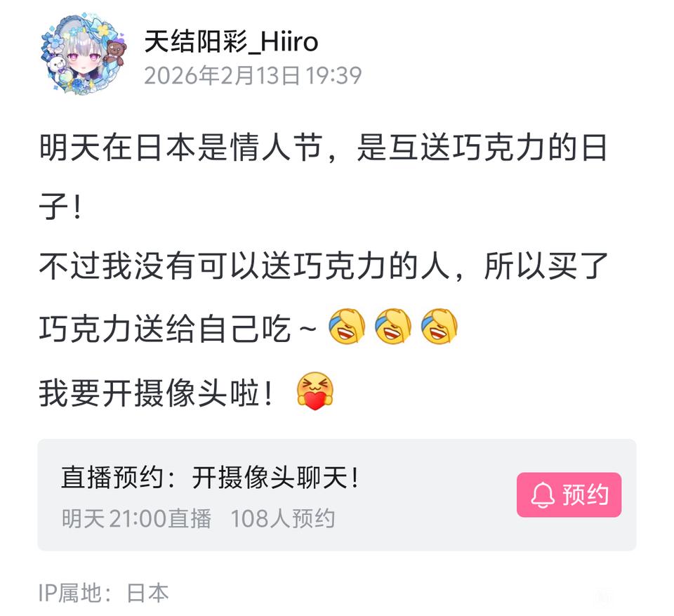Click the IP属地：日本 location label
The height and width of the screenshot is (616, 674).
pyautogui.click(x=104, y=593)
